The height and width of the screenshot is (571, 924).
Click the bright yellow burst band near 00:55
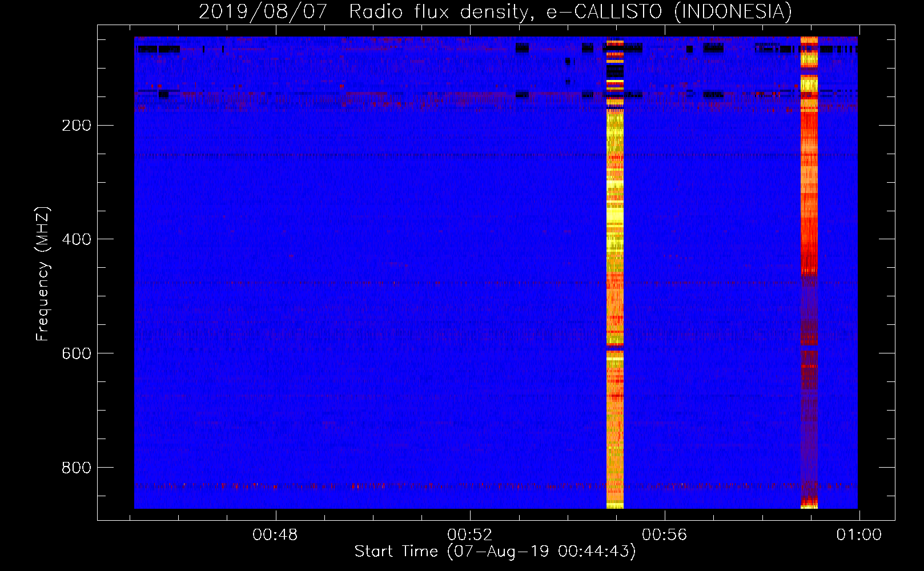coord(615,274)
